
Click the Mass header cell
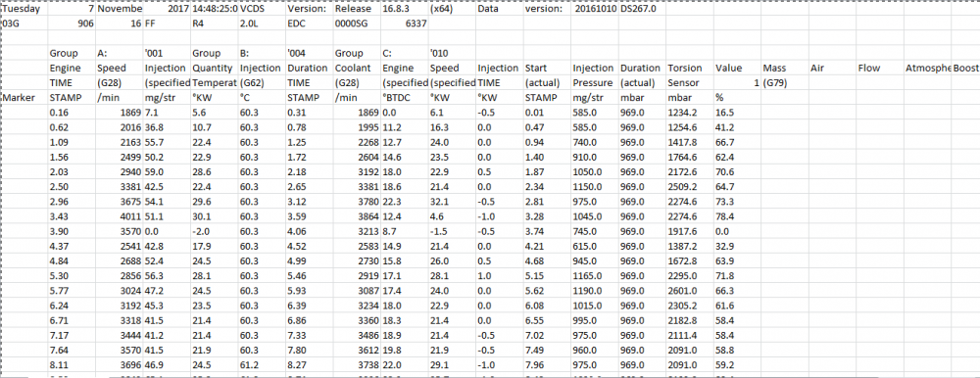point(785,69)
